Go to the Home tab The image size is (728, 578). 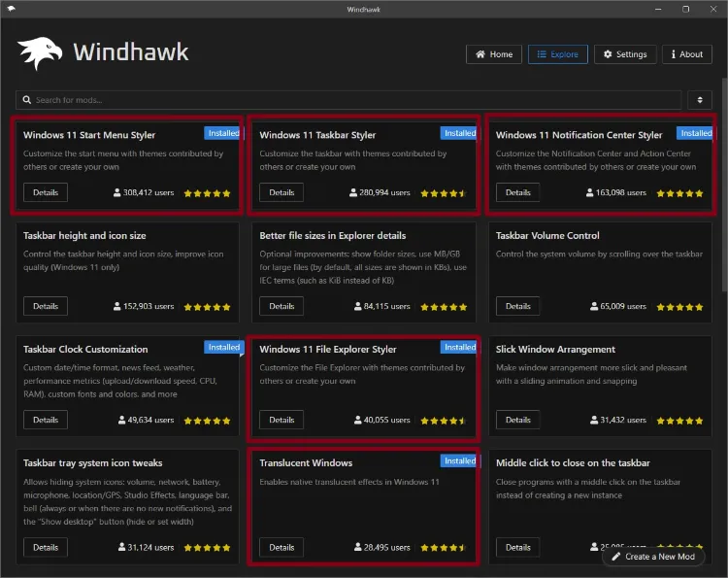pos(493,54)
